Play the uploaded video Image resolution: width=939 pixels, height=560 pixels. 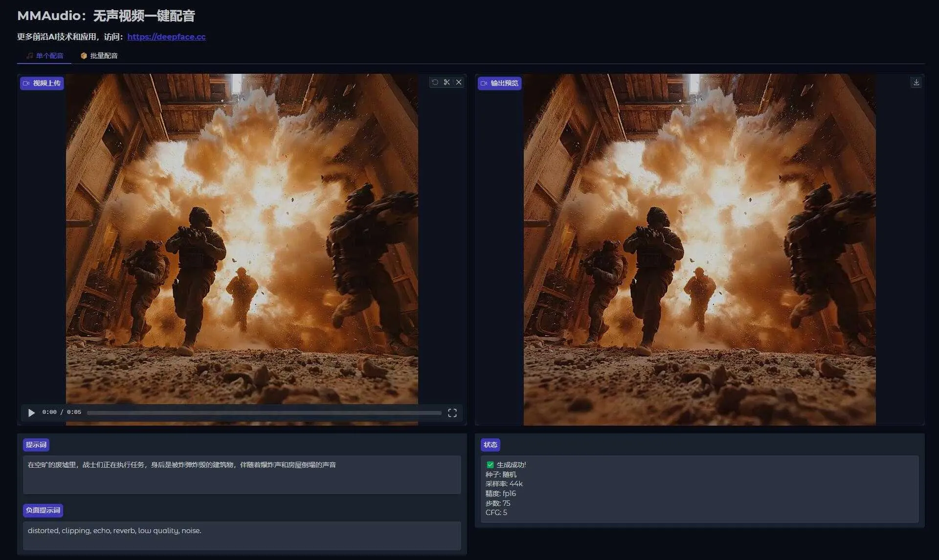click(x=31, y=413)
